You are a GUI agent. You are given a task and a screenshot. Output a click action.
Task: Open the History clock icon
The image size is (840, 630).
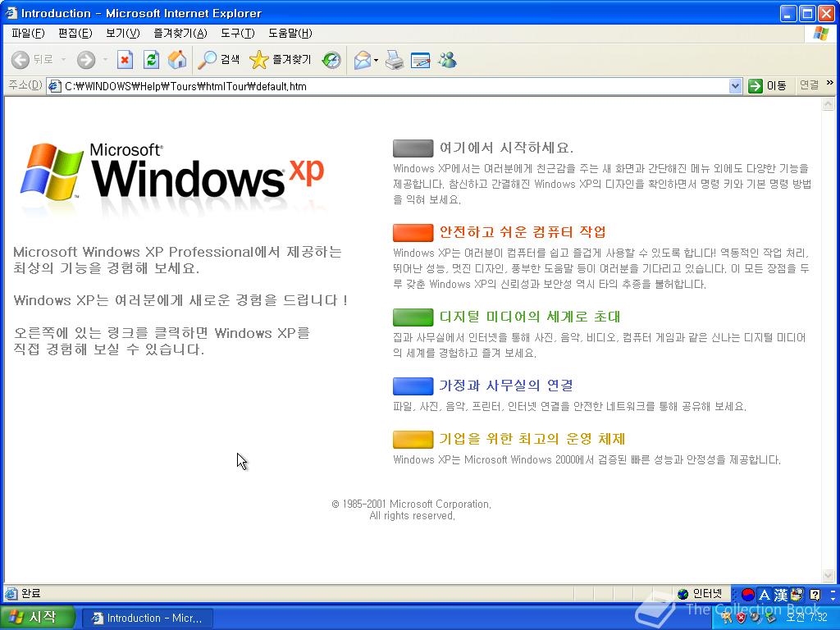pyautogui.click(x=331, y=59)
